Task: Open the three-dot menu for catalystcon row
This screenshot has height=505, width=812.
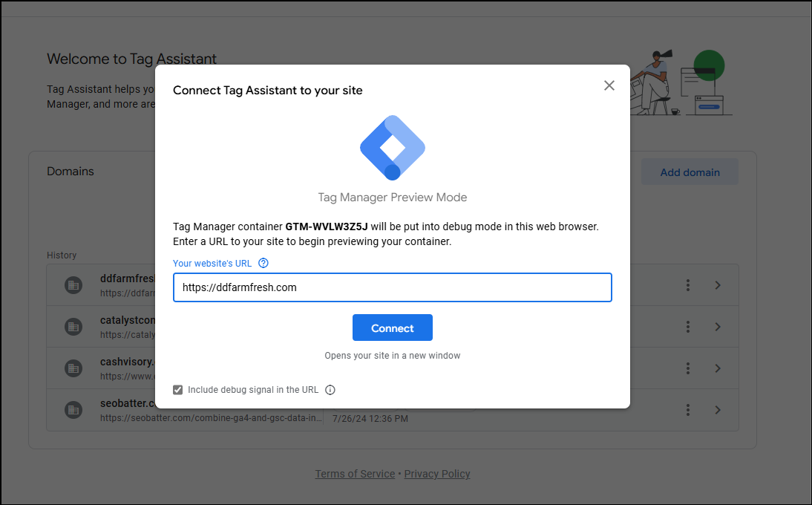Action: coord(688,326)
